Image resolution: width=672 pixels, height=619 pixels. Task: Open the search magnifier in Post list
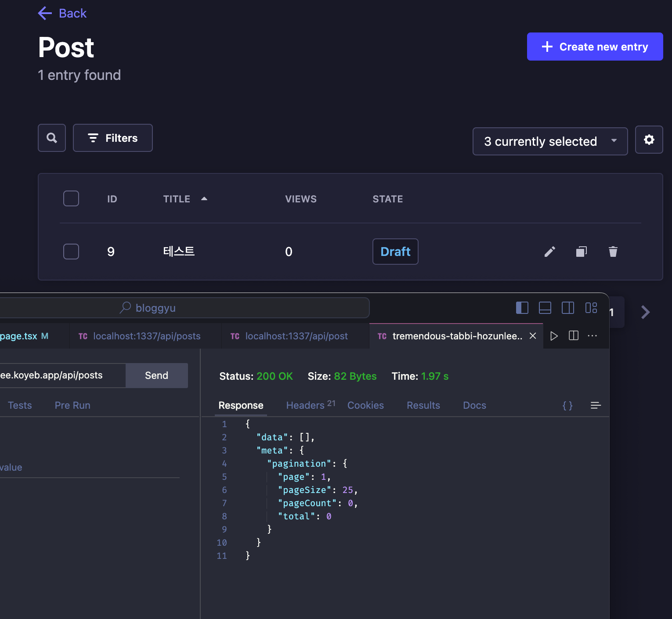52,138
